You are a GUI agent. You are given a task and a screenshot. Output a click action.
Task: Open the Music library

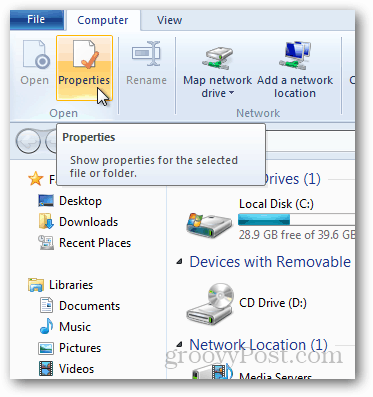tap(75, 327)
